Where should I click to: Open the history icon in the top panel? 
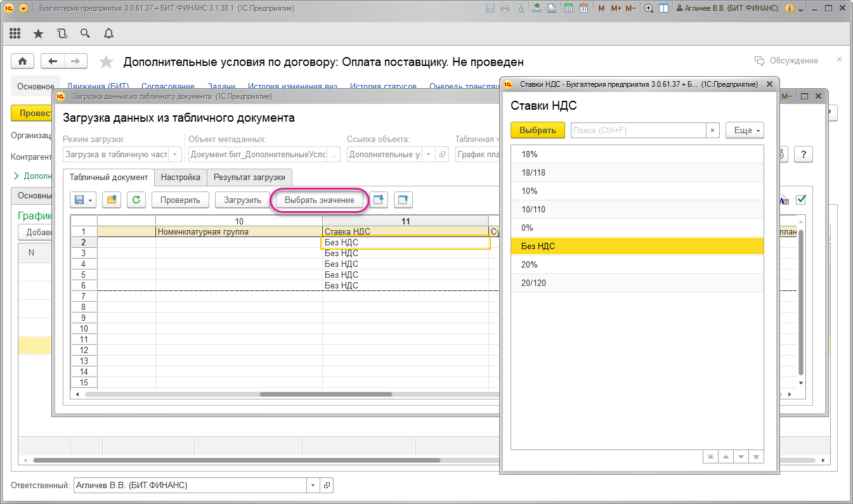coord(62,34)
